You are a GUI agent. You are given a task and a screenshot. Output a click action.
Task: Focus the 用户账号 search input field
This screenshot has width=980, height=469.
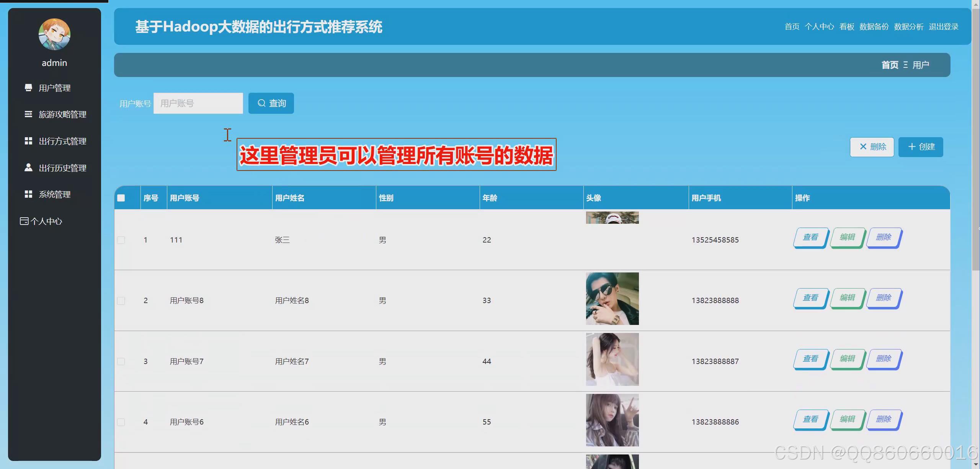(198, 103)
